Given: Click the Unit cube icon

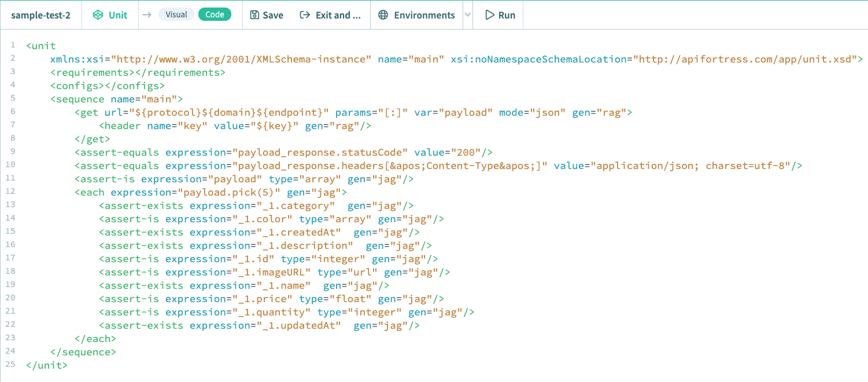Looking at the screenshot, I should [97, 15].
